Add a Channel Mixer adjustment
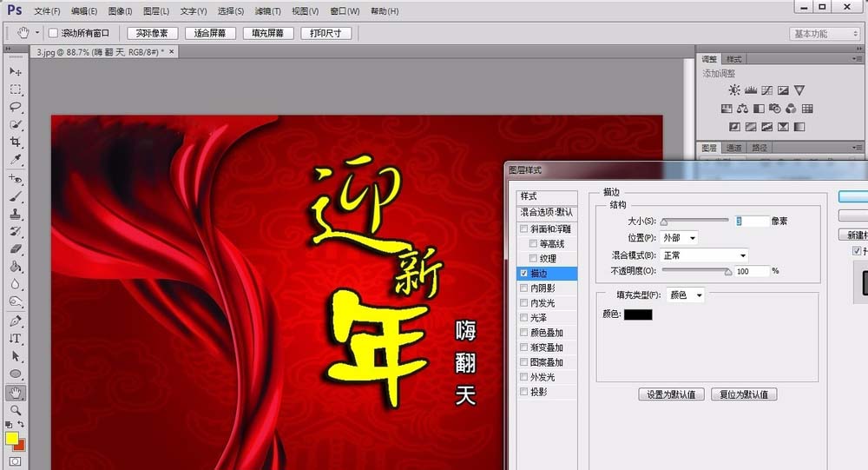 (791, 109)
